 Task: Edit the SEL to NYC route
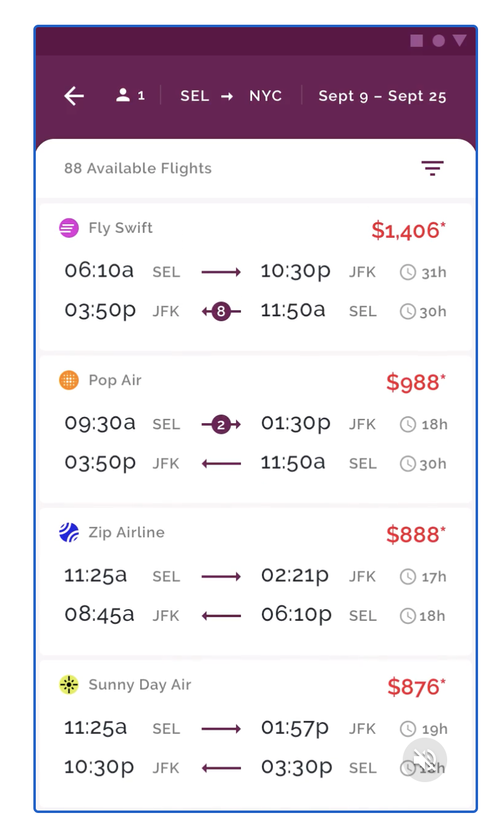pos(231,96)
